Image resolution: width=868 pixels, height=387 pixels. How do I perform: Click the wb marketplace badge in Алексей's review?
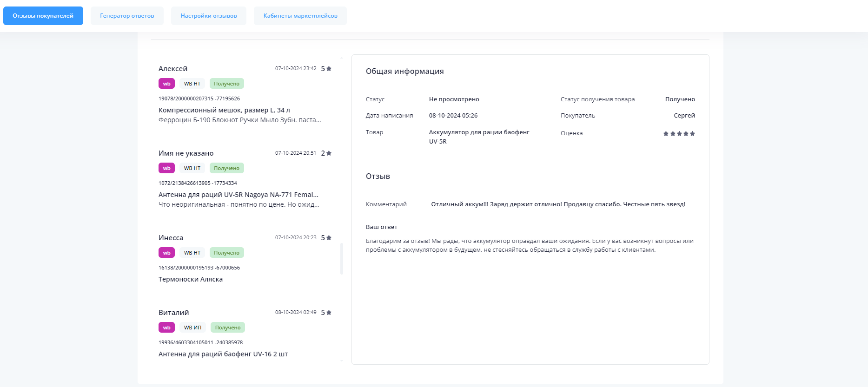tap(166, 84)
